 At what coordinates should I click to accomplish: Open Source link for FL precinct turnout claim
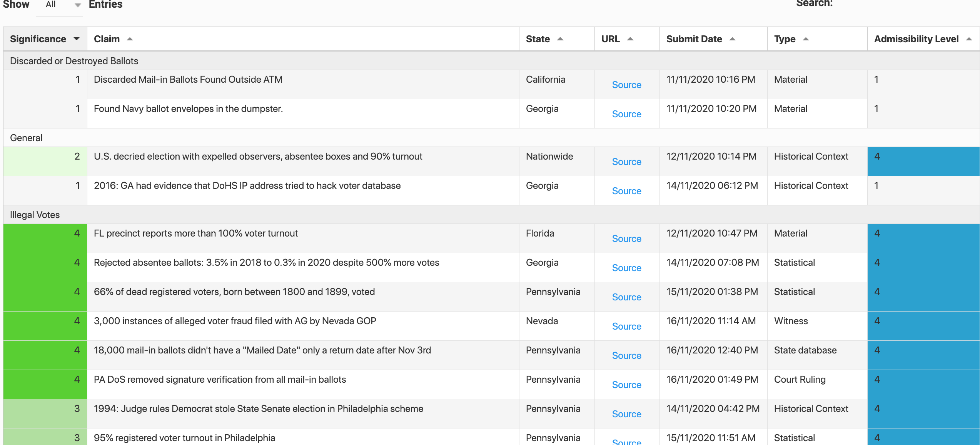[x=626, y=239]
